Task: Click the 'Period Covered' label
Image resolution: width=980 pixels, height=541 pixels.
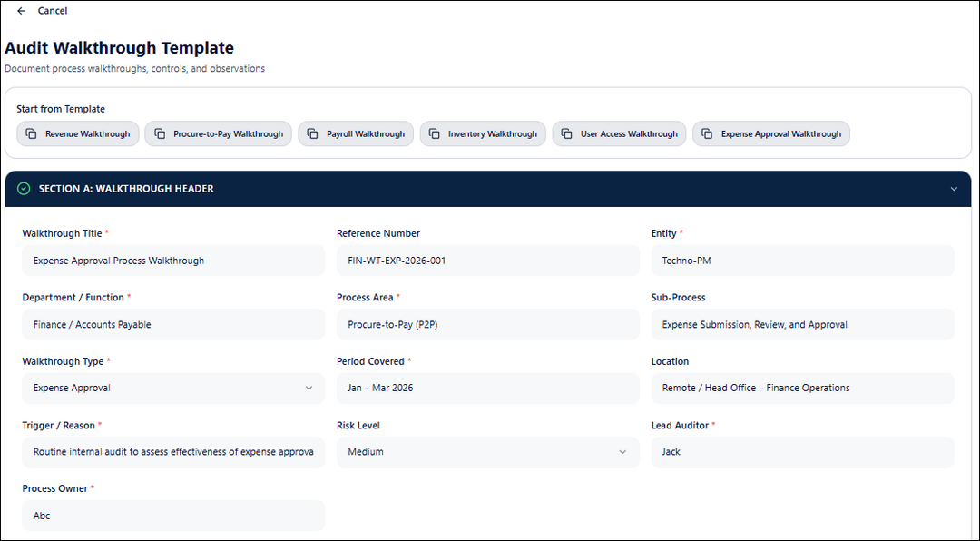Action: 370,361
